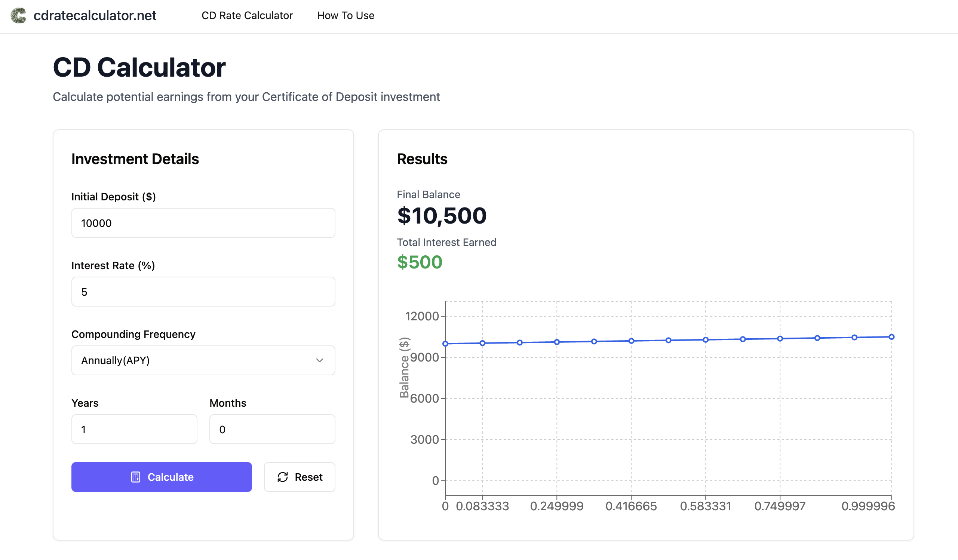
Task: Click the CD Calculator page title
Action: [139, 68]
